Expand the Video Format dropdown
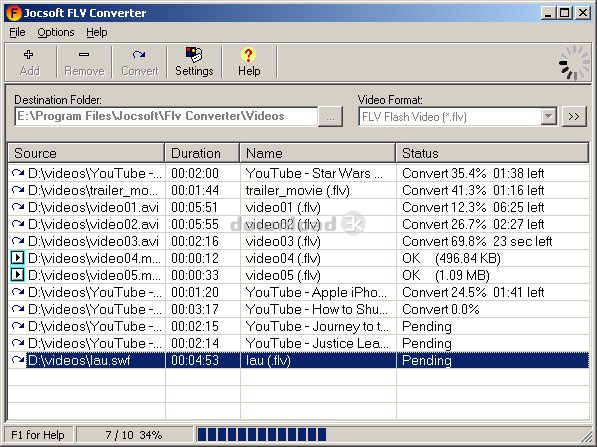Viewport: 597px width, 447px height. point(549,116)
